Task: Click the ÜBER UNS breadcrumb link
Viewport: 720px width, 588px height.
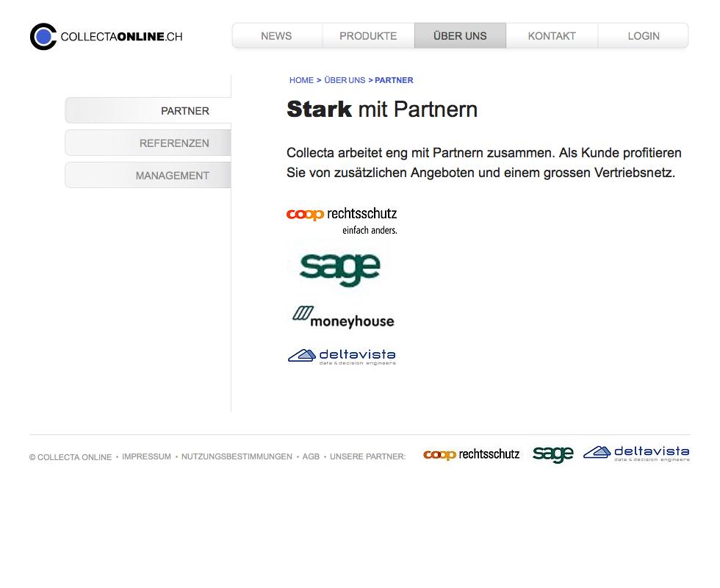Action: (345, 80)
